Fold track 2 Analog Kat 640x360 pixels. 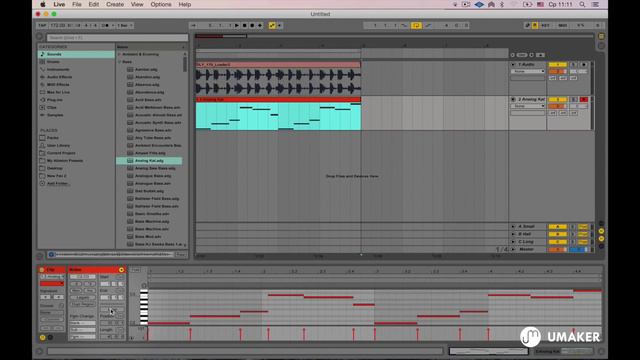[x=513, y=99]
